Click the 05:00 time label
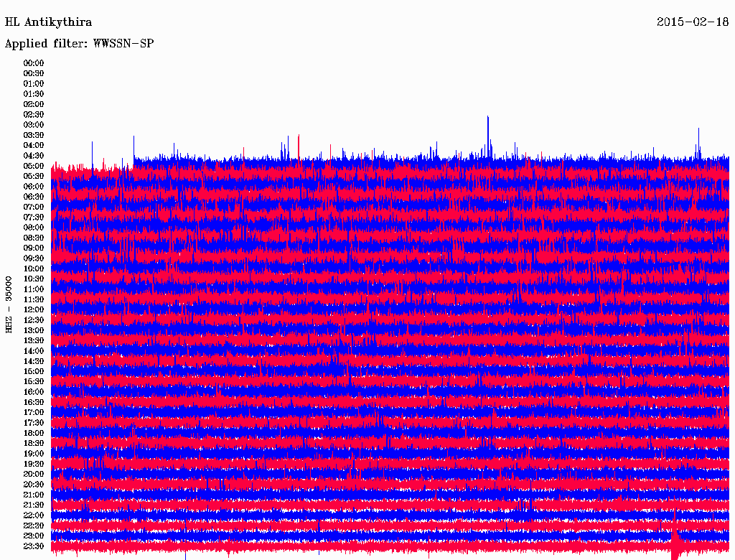735x560 pixels. coord(34,166)
